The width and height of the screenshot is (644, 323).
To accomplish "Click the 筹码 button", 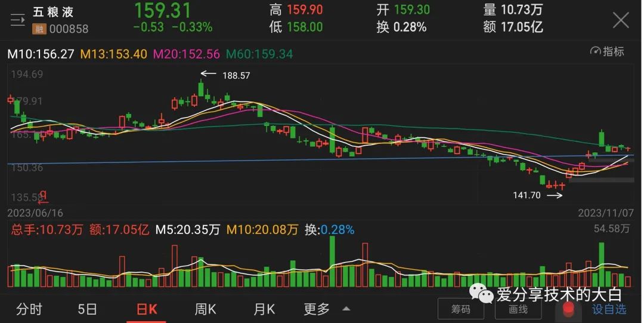I will pyautogui.click(x=461, y=309).
